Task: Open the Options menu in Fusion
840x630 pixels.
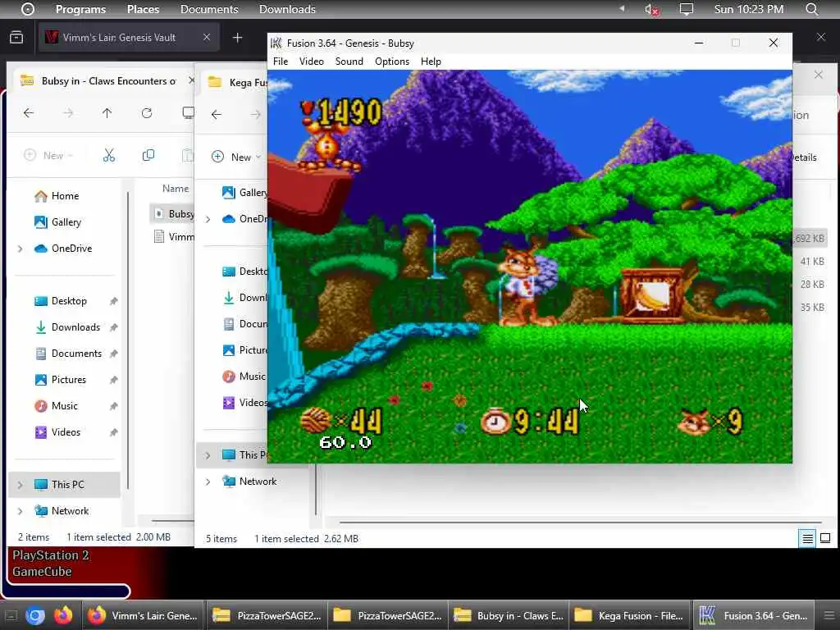Action: pyautogui.click(x=392, y=62)
